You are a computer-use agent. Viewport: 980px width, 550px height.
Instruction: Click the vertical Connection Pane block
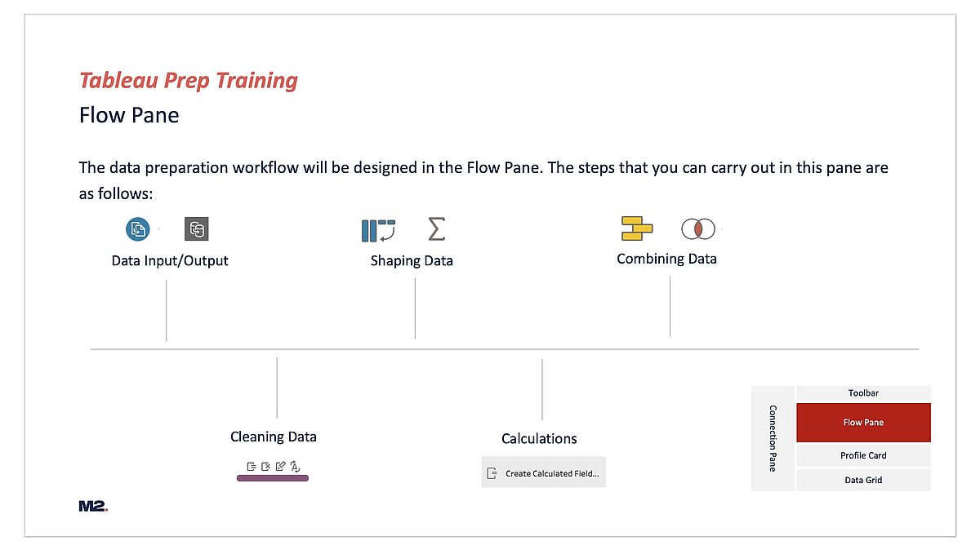point(773,438)
